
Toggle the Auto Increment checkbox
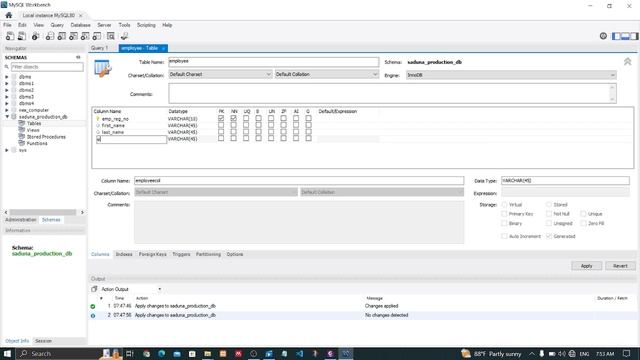(504, 236)
